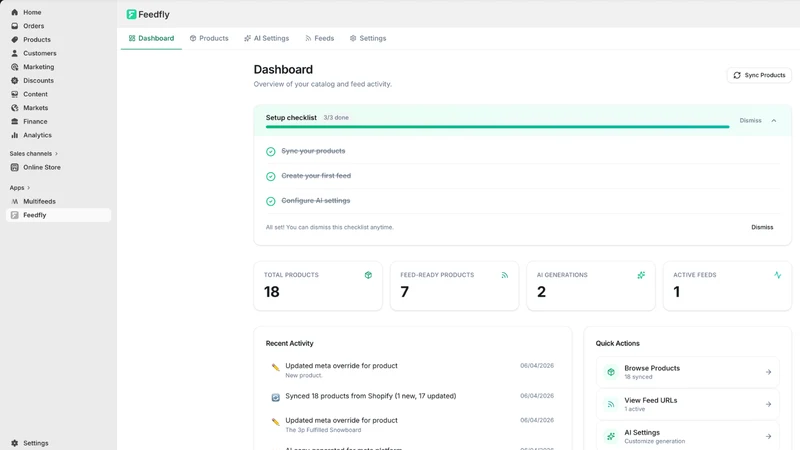Open Customers in the sidebar
Screen dimensions: 800x450
[58, 53]
